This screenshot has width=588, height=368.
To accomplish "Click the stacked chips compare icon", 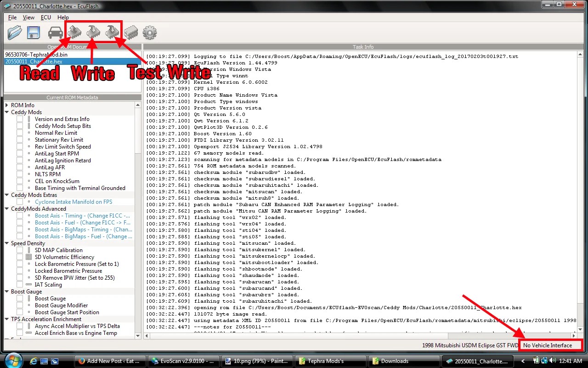I will (x=131, y=32).
